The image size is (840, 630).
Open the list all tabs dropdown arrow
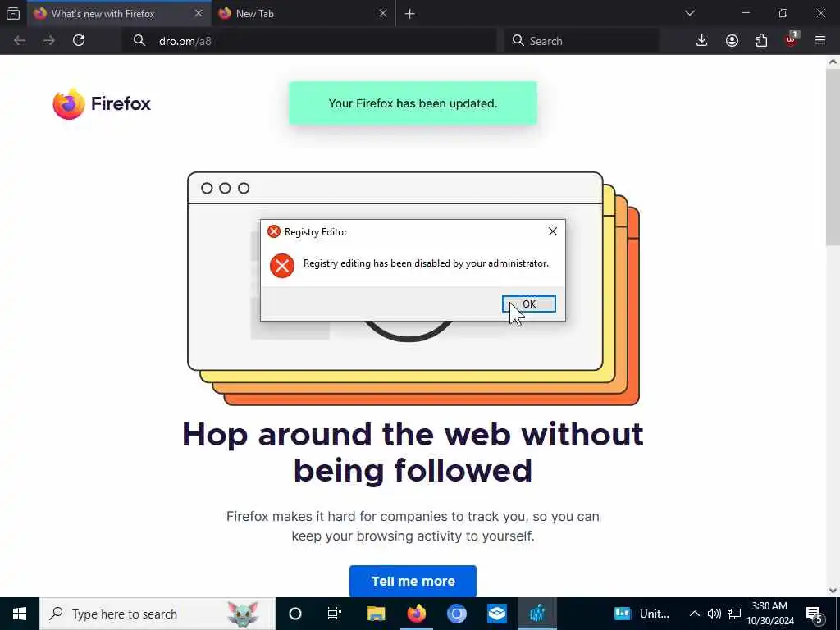pyautogui.click(x=689, y=13)
